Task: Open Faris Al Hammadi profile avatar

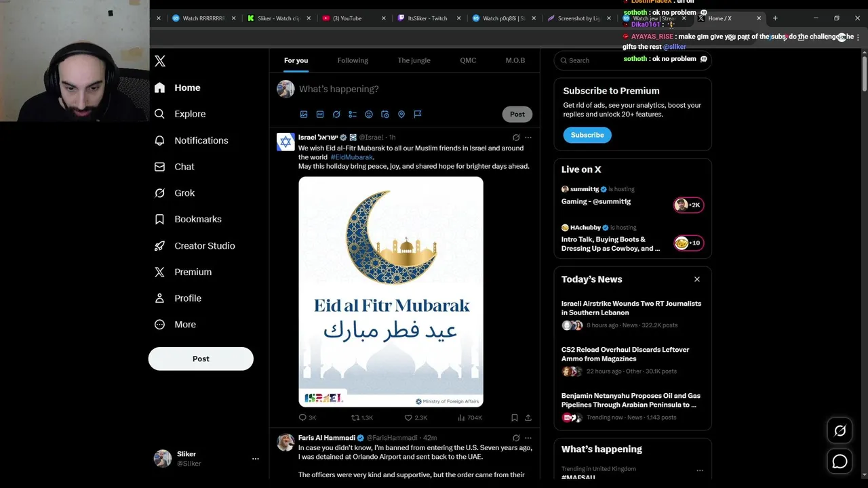Action: [285, 443]
